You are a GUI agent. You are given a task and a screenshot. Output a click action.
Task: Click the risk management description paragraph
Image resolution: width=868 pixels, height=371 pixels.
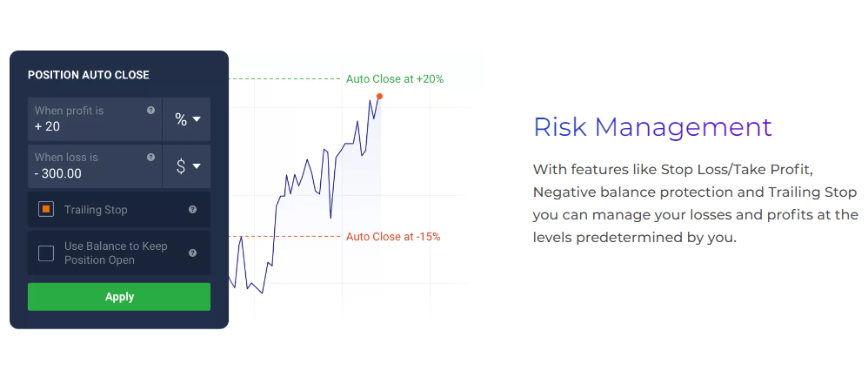click(x=695, y=203)
